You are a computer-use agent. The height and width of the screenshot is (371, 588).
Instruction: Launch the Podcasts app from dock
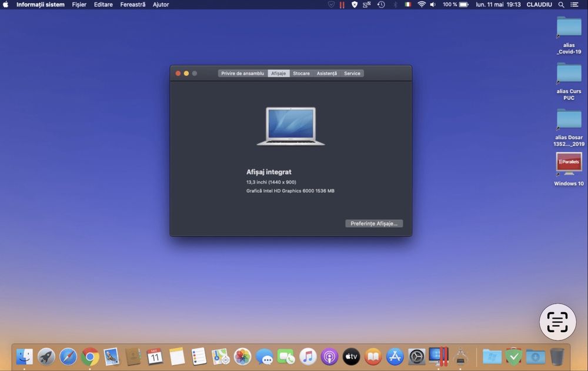point(329,356)
